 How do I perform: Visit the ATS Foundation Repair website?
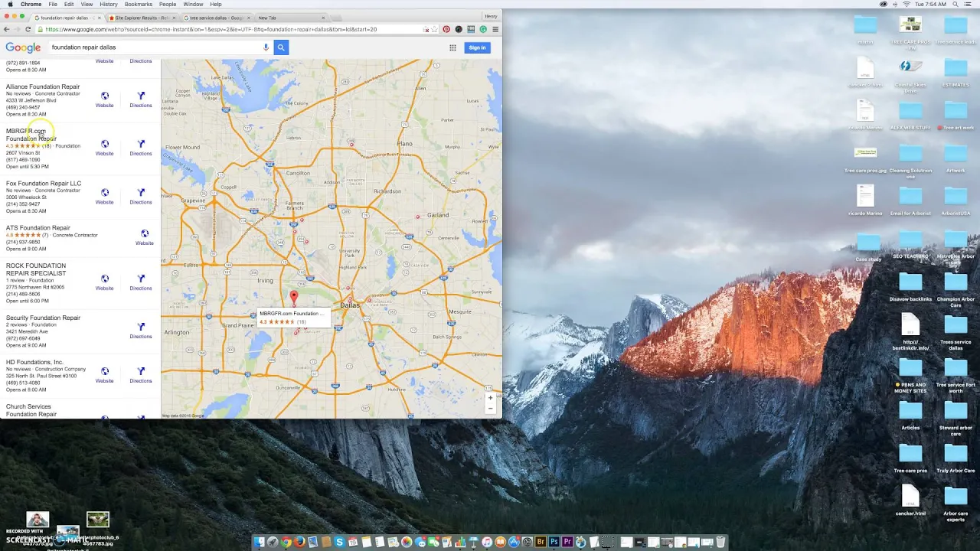click(x=144, y=237)
